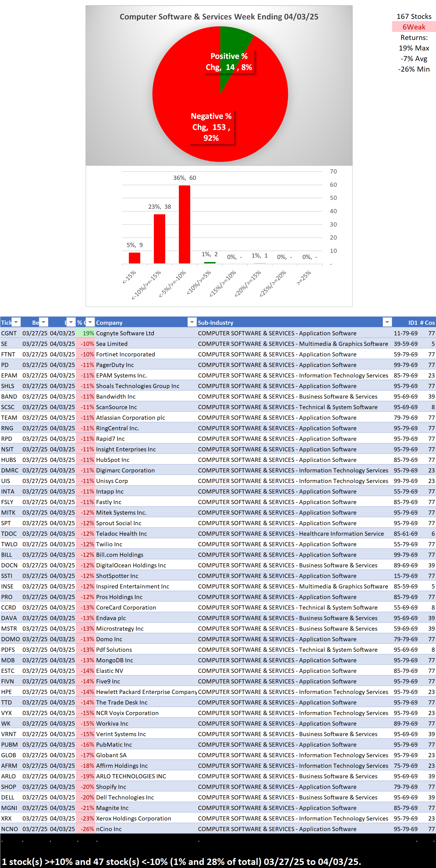The image size is (436, 868).
Task: Click the Shoals Technologies Group Inc cell
Action: click(146, 386)
